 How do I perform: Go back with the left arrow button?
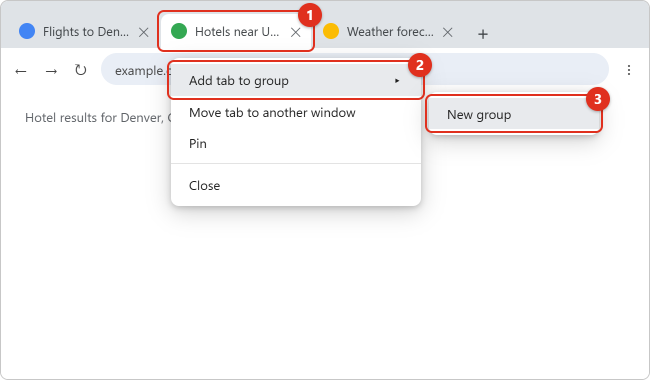point(21,71)
